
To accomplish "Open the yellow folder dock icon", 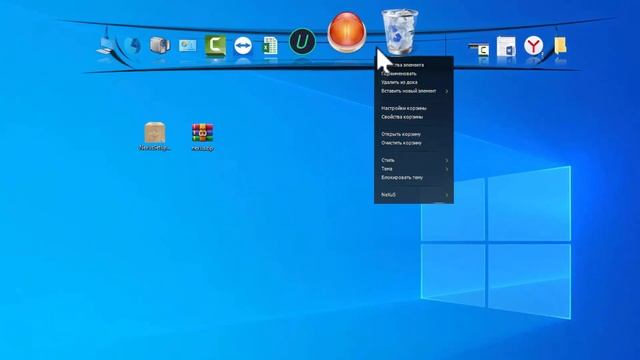I will point(560,45).
